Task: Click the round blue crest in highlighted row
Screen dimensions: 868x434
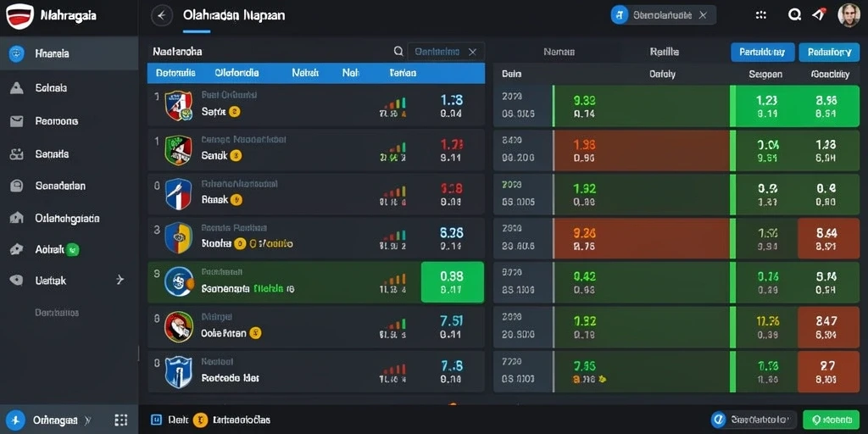Action: [x=179, y=281]
